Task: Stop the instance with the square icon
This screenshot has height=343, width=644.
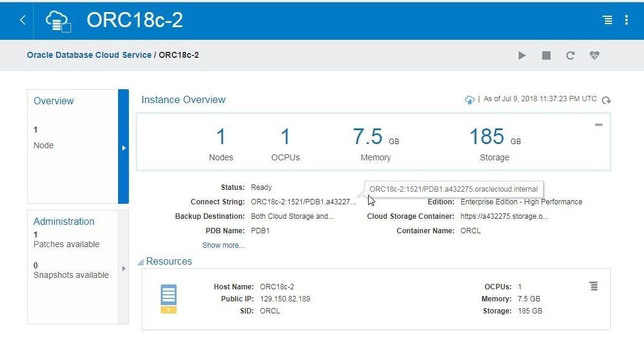Action: [x=546, y=55]
